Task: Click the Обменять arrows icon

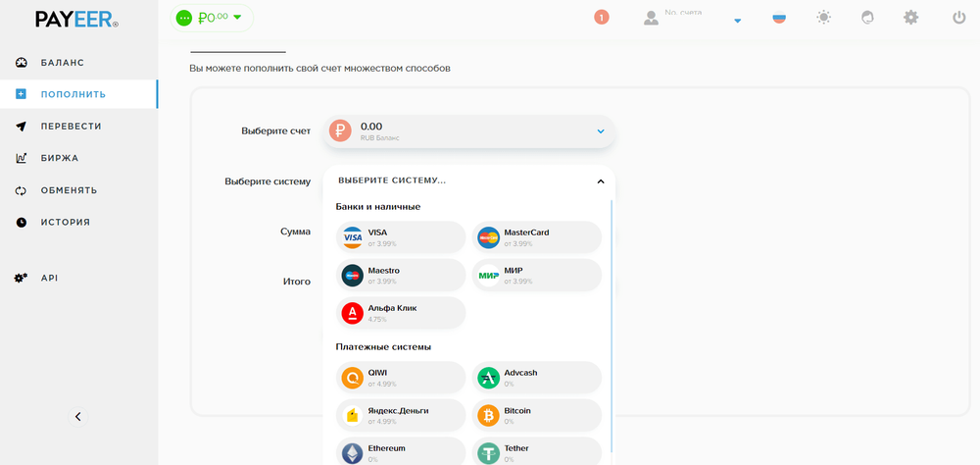Action: [x=22, y=190]
